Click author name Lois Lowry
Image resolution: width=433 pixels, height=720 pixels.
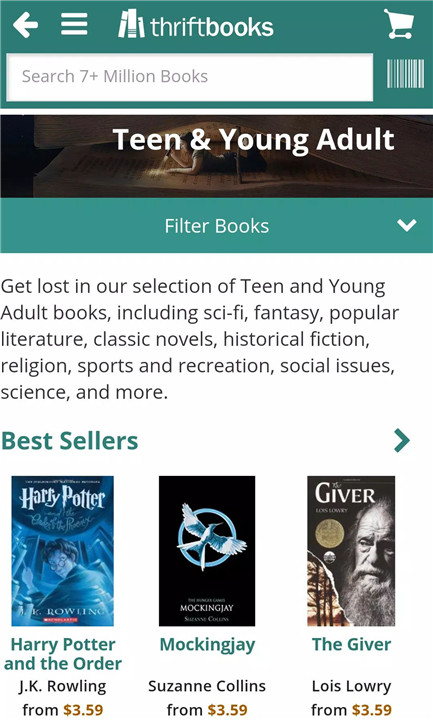[x=352, y=686]
